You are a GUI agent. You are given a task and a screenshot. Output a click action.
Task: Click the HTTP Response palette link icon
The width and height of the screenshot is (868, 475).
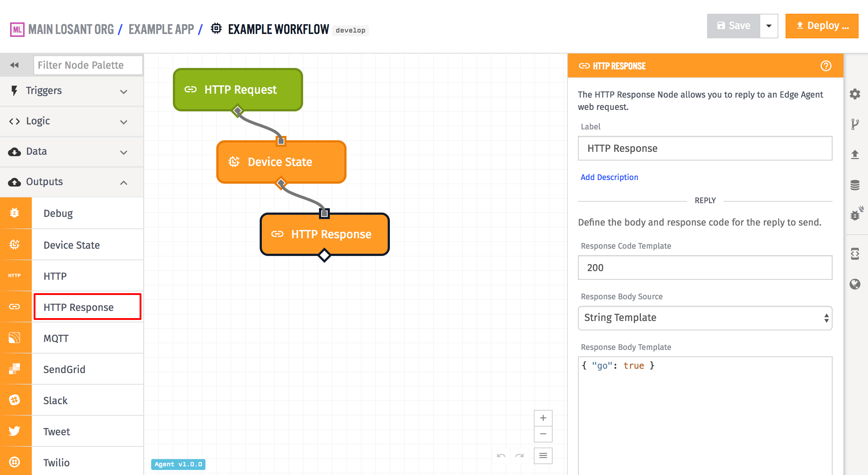tap(14, 307)
